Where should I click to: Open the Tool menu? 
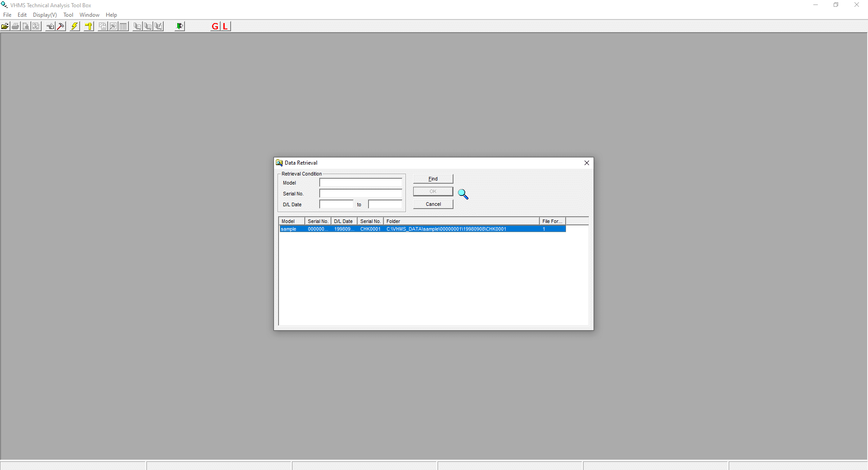click(68, 15)
